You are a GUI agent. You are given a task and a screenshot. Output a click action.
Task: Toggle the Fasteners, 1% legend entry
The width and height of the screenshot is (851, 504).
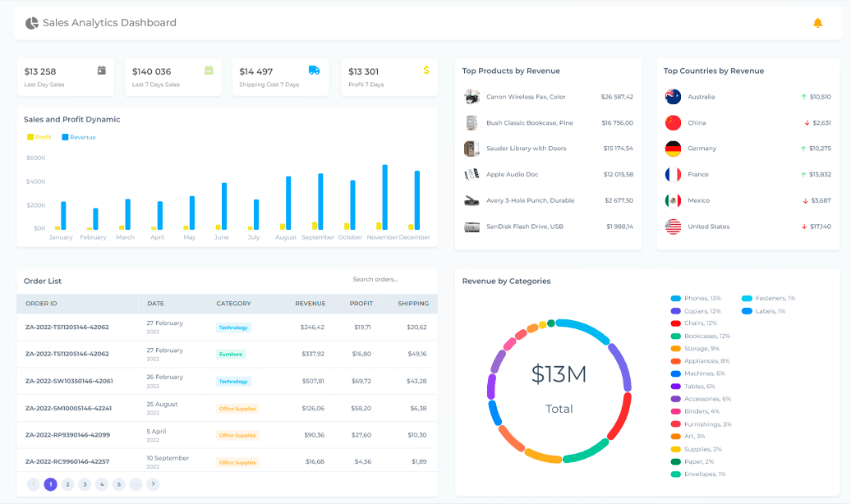769,299
